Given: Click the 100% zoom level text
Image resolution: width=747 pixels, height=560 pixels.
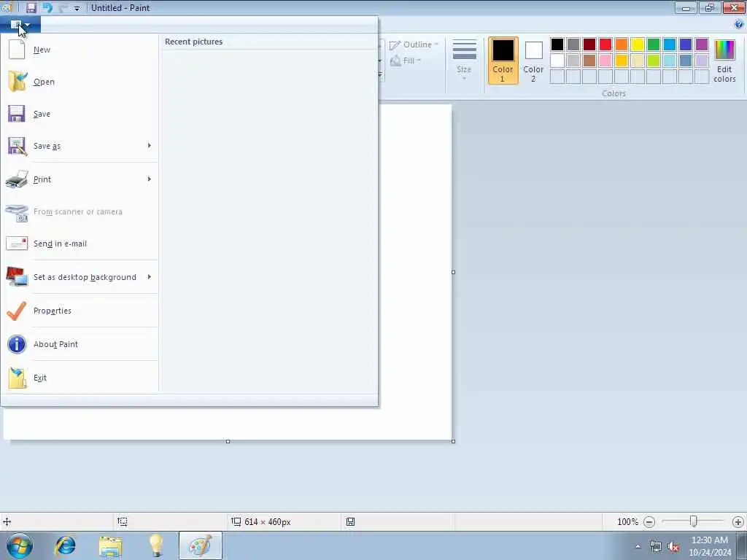Looking at the screenshot, I should (627, 522).
